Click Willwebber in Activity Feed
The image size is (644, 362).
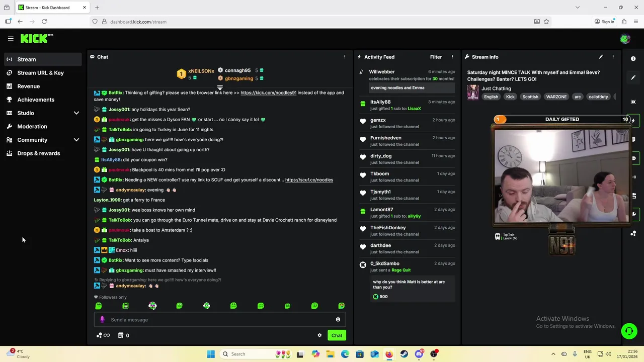(x=382, y=72)
